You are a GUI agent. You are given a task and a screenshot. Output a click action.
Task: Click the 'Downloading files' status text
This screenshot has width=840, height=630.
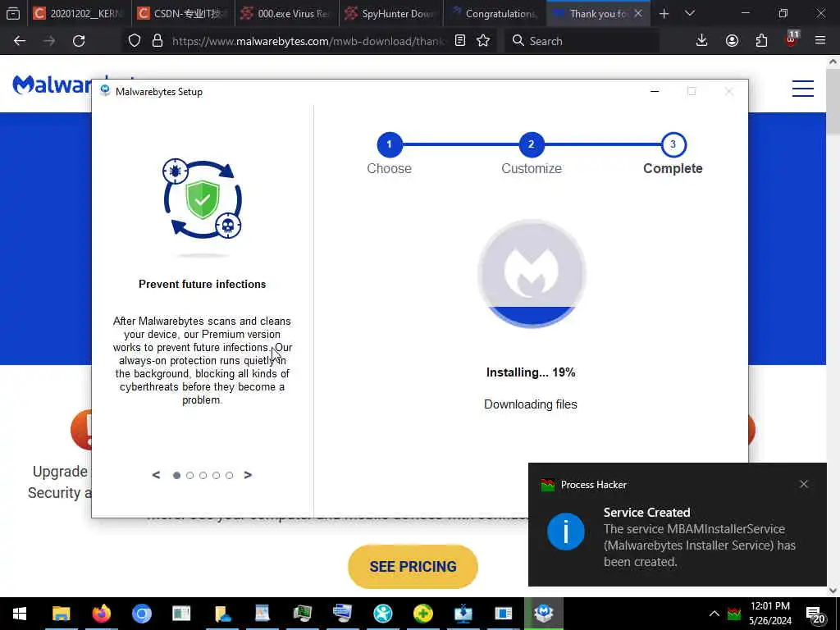(x=531, y=404)
